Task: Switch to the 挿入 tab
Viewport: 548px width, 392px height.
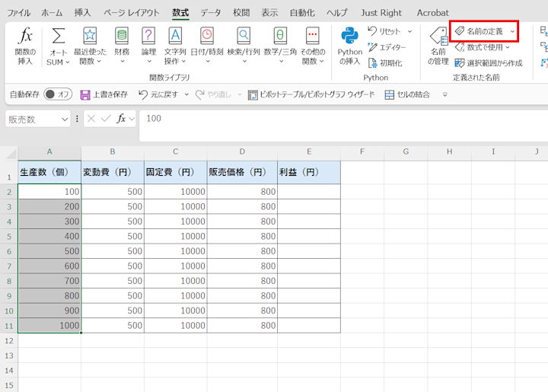Action: (83, 13)
